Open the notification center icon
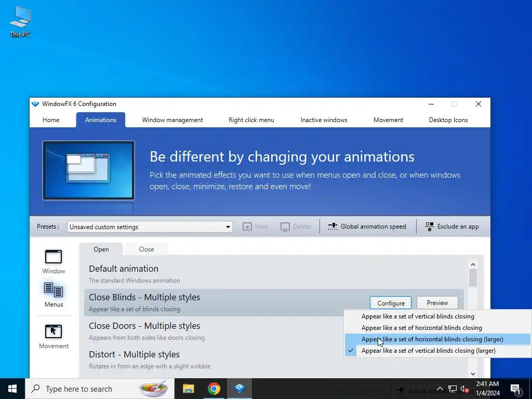This screenshot has height=399, width=532. click(515, 389)
